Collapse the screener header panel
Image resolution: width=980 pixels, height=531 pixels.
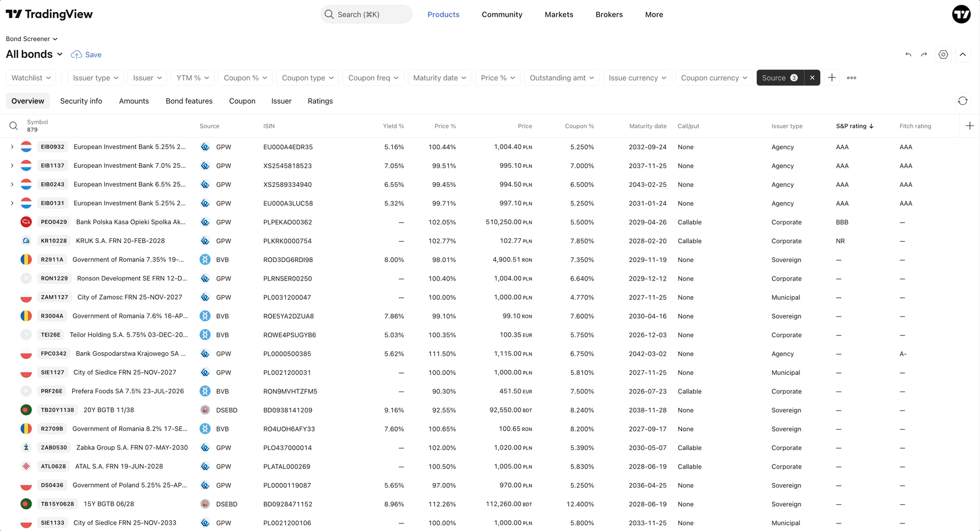(963, 54)
